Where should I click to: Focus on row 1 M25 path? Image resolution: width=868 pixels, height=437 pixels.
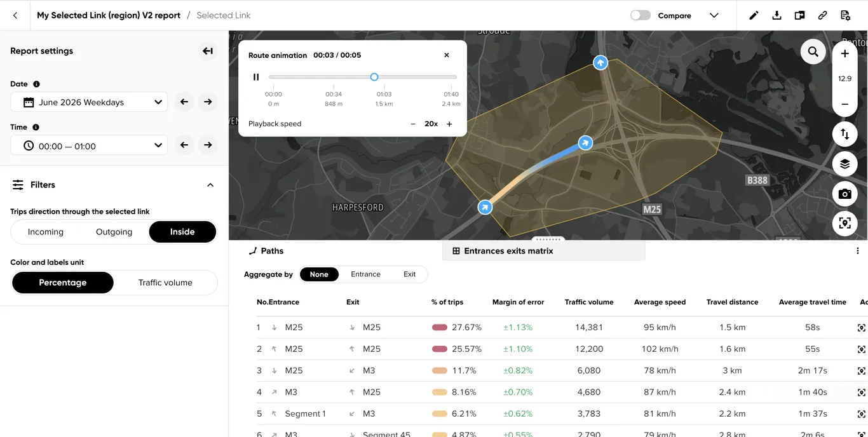tap(862, 328)
